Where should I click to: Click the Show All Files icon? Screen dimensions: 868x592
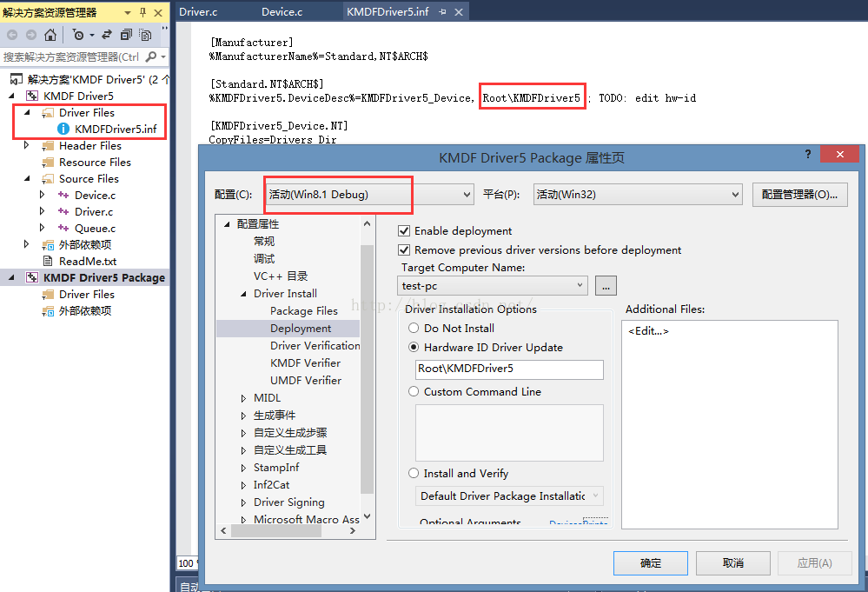[146, 35]
